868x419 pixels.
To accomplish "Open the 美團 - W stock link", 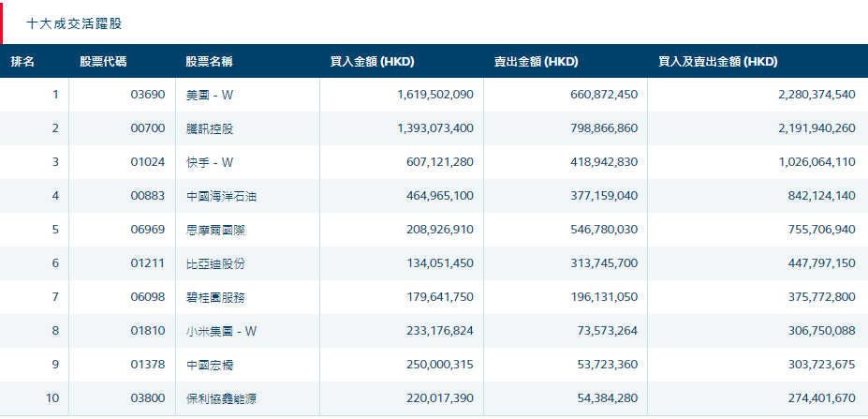I will 209,95.
